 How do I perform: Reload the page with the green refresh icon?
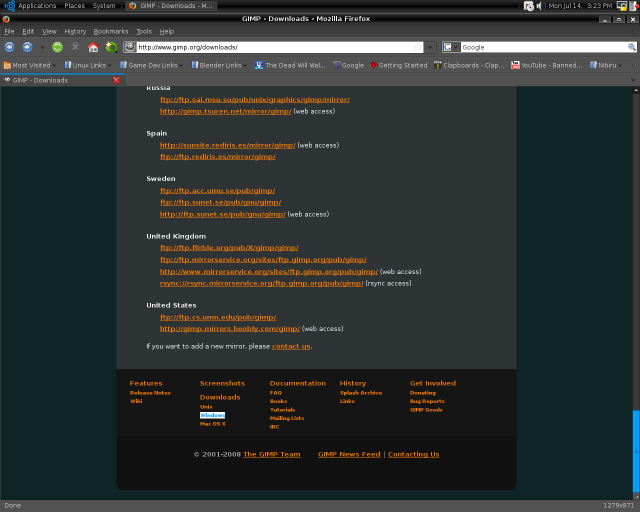coord(58,47)
